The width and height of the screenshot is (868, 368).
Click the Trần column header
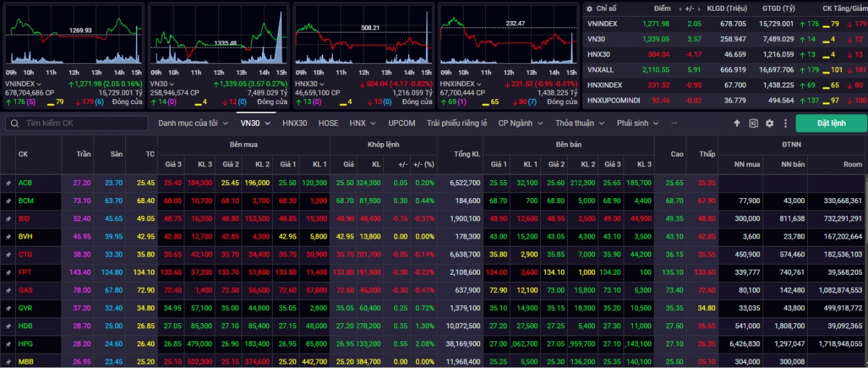[82, 154]
